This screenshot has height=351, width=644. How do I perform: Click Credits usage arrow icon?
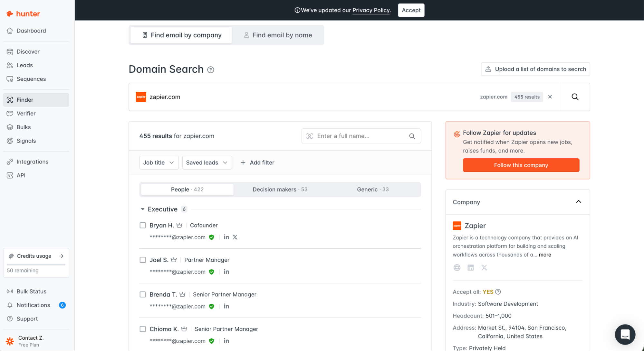click(x=61, y=256)
